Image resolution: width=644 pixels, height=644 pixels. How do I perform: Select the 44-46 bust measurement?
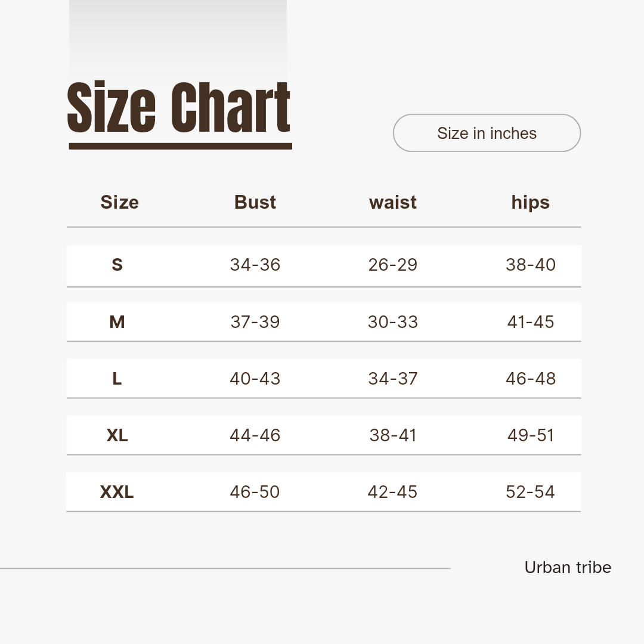coord(255,435)
